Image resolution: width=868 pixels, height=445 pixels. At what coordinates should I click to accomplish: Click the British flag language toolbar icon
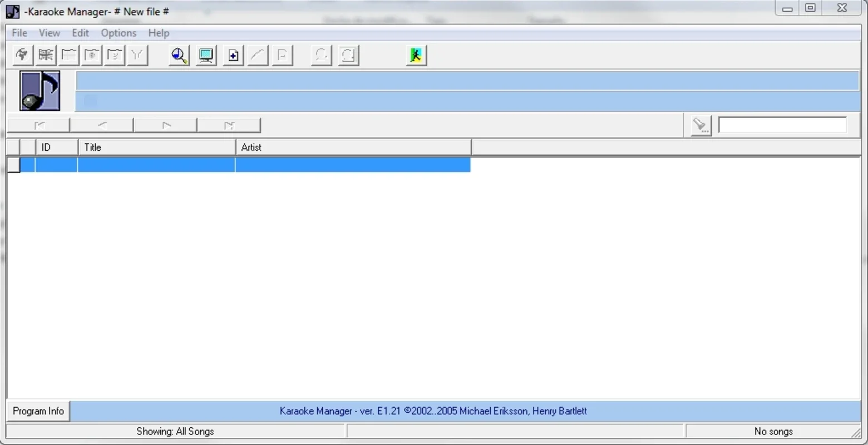click(x=46, y=55)
